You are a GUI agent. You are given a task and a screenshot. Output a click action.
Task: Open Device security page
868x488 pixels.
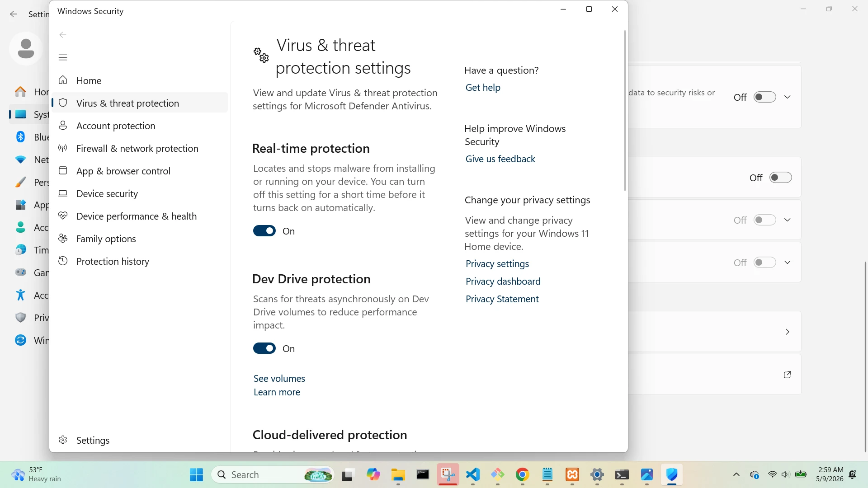[x=140, y=193]
